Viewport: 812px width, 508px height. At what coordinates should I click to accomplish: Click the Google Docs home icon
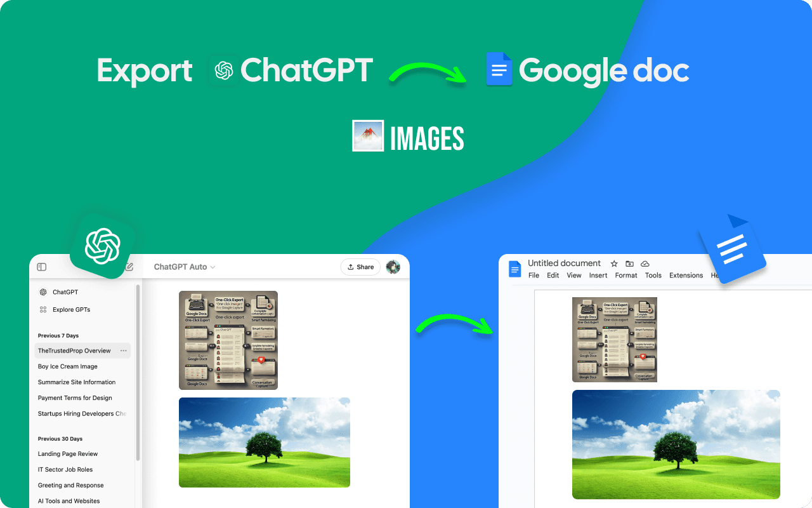coord(514,269)
